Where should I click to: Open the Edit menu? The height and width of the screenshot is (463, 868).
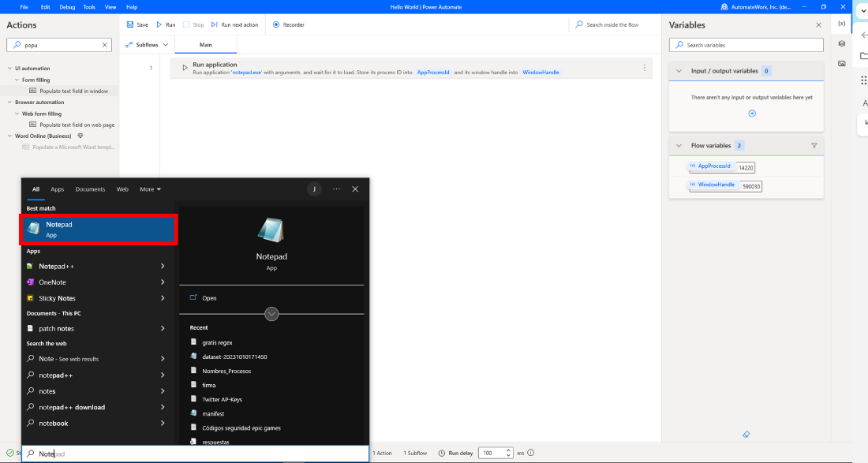point(46,7)
